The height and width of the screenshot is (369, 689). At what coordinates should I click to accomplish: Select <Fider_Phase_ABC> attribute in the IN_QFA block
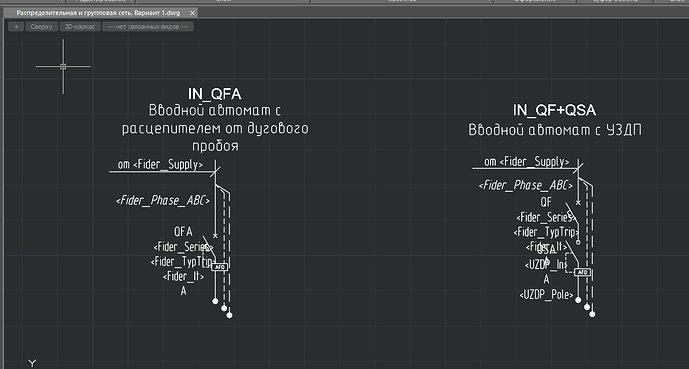point(163,200)
